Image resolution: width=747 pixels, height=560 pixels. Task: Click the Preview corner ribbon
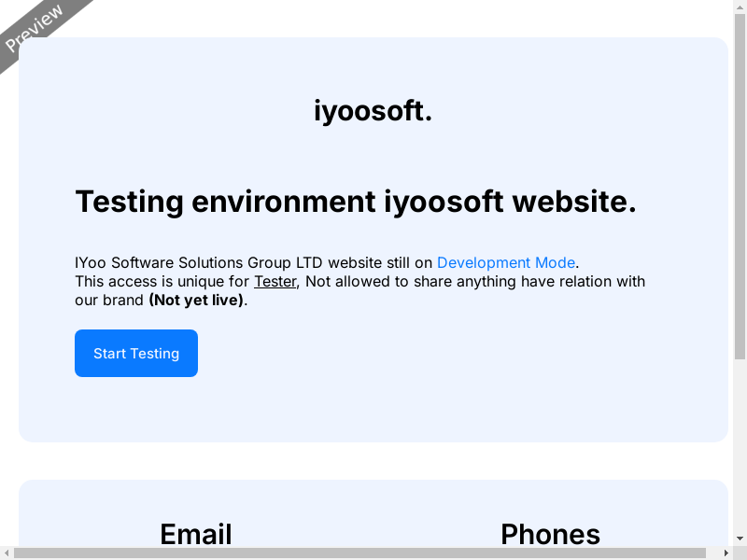(x=35, y=28)
